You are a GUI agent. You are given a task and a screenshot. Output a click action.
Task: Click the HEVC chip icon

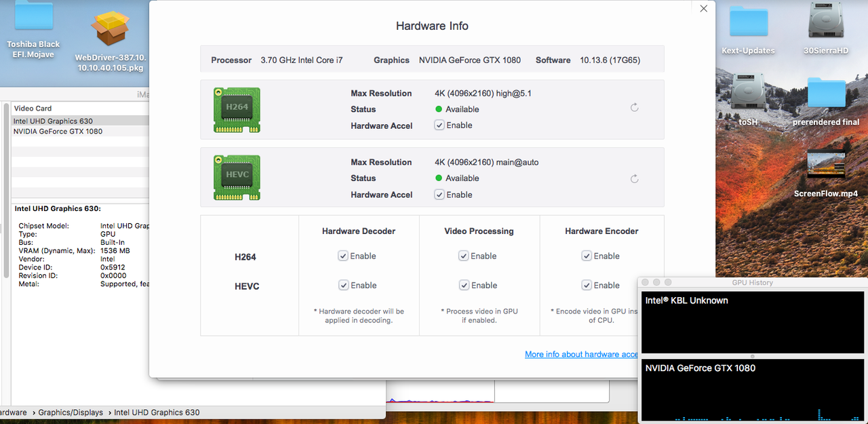point(237,178)
